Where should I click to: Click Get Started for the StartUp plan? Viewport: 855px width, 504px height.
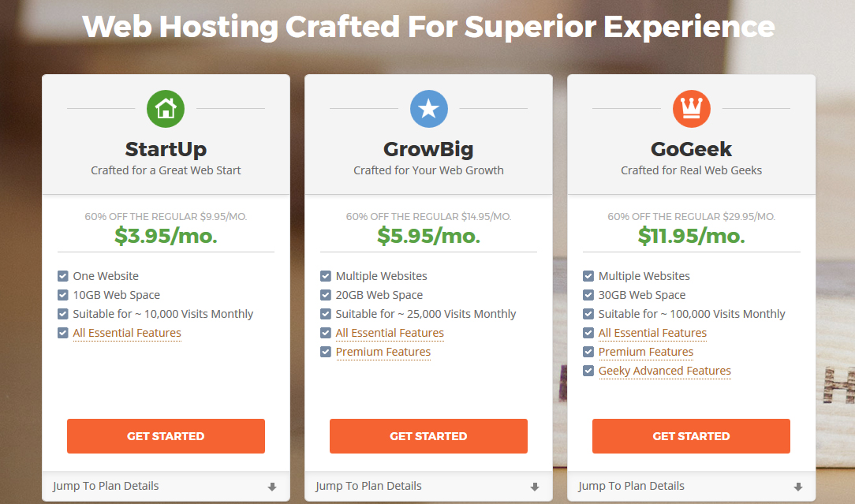[x=166, y=436]
